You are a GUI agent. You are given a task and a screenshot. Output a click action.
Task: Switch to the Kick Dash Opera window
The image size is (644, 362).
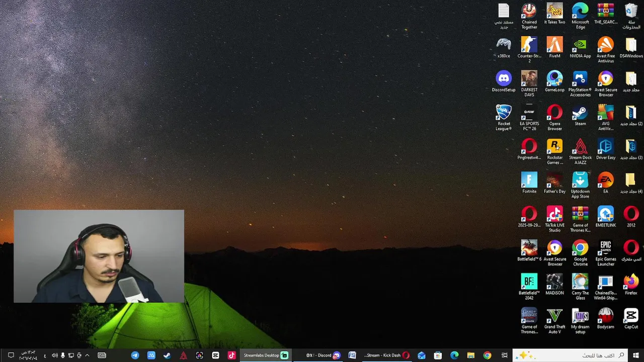point(386,355)
